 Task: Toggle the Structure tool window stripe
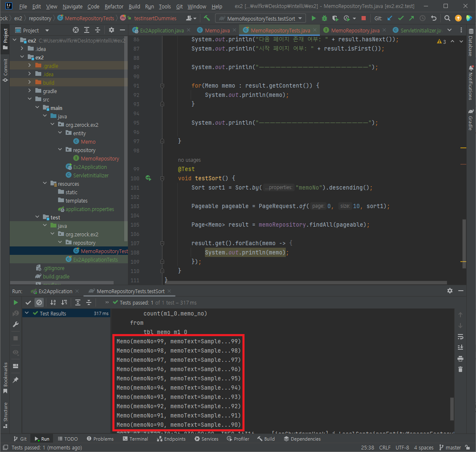pos(5,415)
